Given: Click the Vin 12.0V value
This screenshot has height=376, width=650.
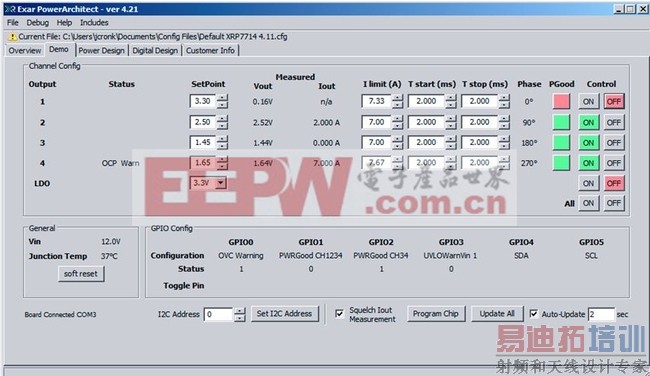Looking at the screenshot, I should point(111,241).
